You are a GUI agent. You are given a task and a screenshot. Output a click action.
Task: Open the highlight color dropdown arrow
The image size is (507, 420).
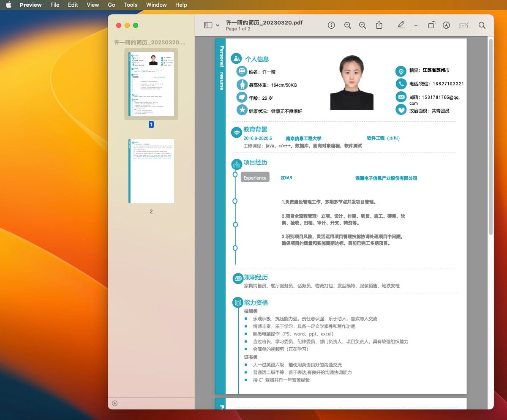(x=416, y=25)
